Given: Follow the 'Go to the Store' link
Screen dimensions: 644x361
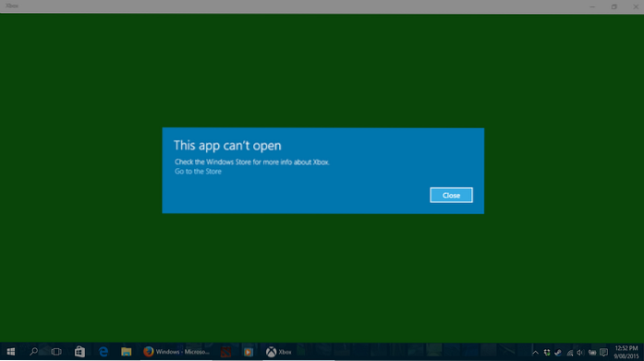Looking at the screenshot, I should point(198,172).
